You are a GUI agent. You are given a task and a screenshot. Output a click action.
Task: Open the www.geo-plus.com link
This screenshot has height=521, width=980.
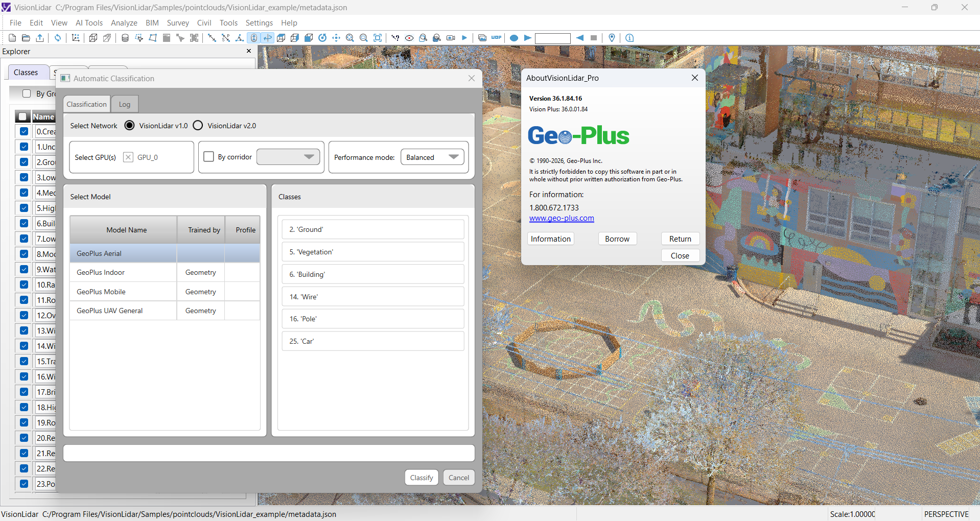pyautogui.click(x=562, y=218)
